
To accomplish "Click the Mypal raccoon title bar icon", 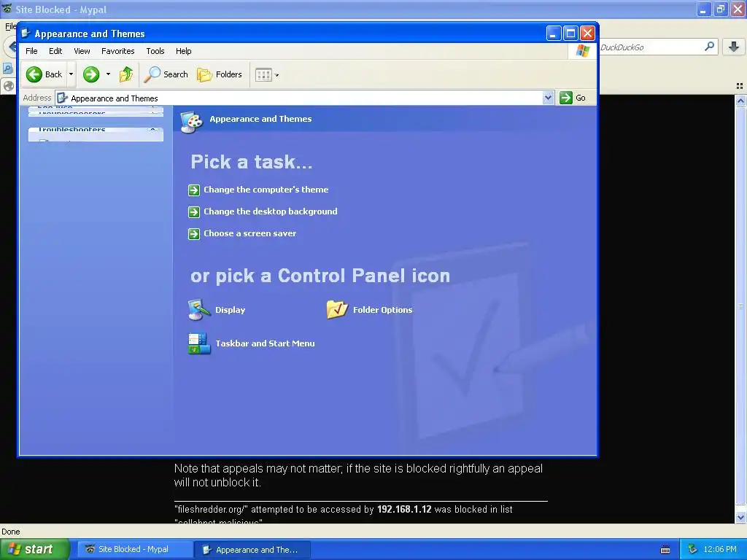I will click(7, 9).
